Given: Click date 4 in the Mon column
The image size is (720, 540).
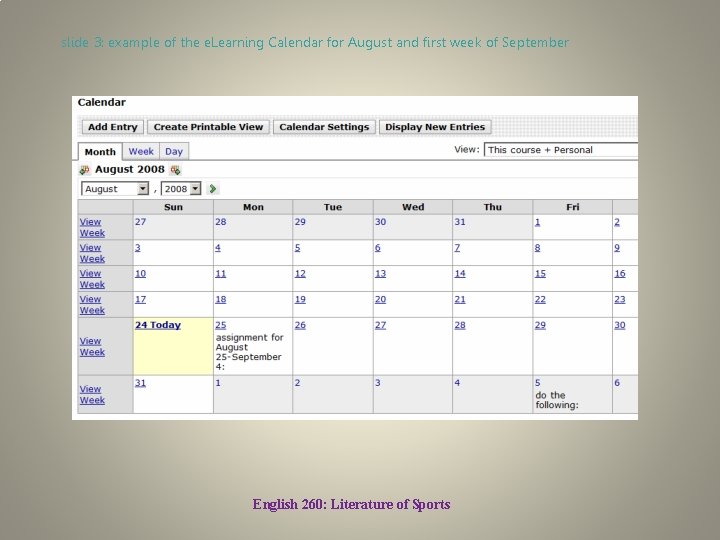Looking at the screenshot, I should click(218, 248).
